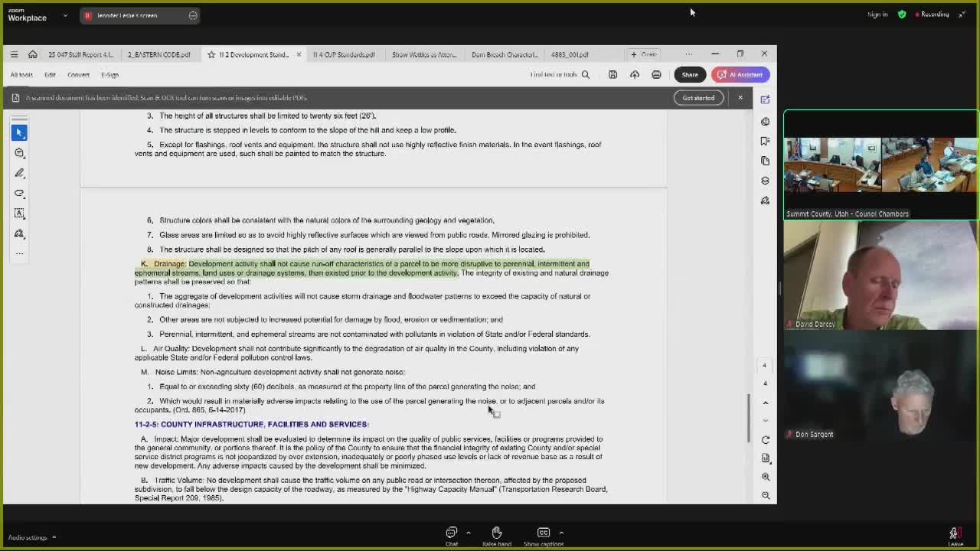Image resolution: width=980 pixels, height=551 pixels.
Task: Open page display settings icon
Action: pos(765,458)
